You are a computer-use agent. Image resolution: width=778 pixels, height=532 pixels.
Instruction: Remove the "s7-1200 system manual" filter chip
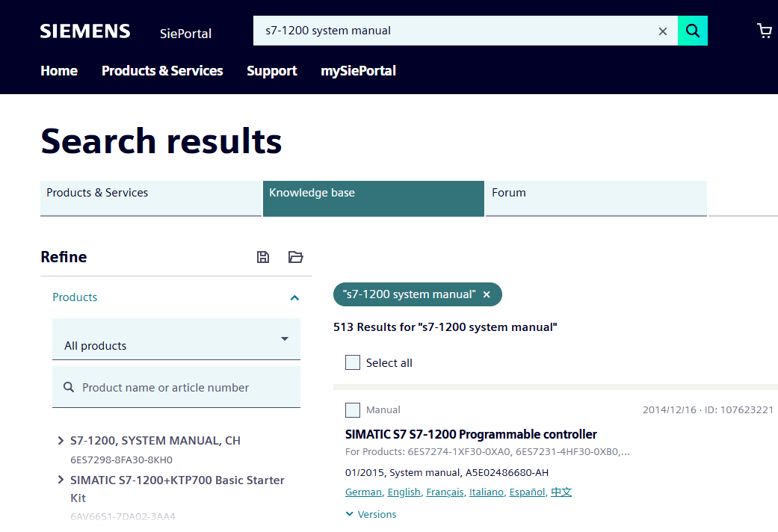[487, 294]
